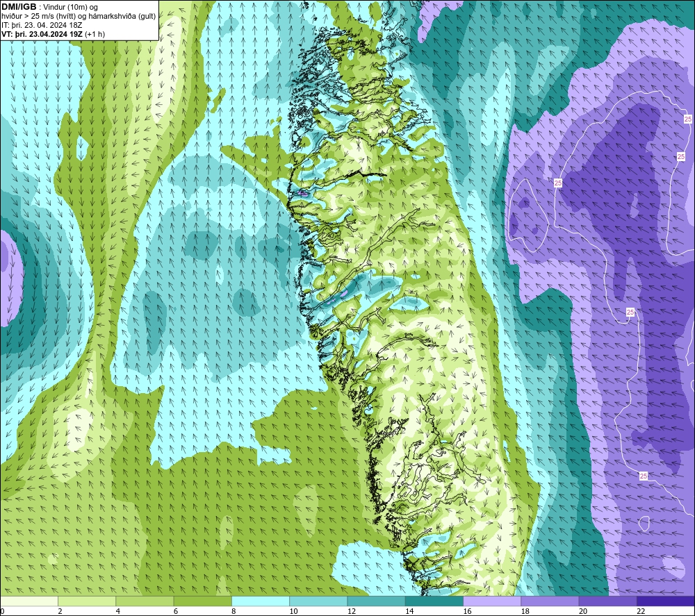Click the legend scale label "12"
This screenshot has width=695, height=616.
352,612
